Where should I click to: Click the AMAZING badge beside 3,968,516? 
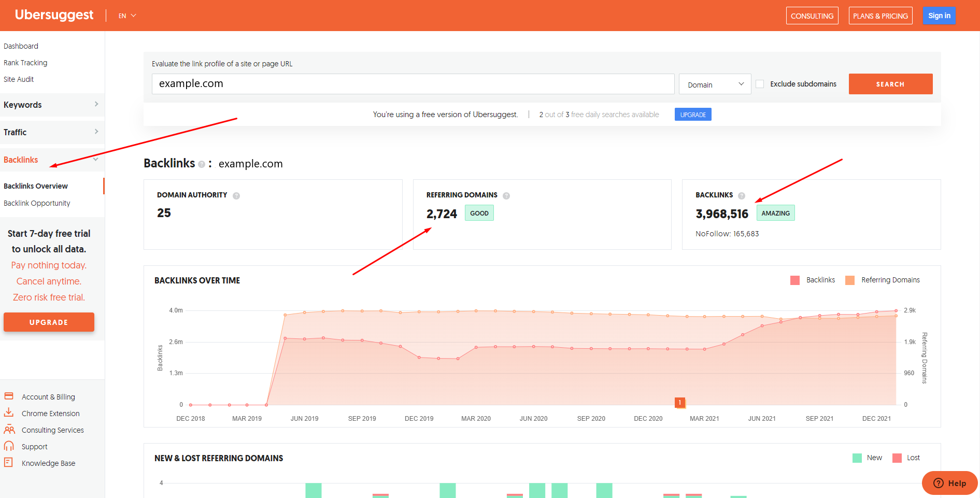pyautogui.click(x=775, y=213)
